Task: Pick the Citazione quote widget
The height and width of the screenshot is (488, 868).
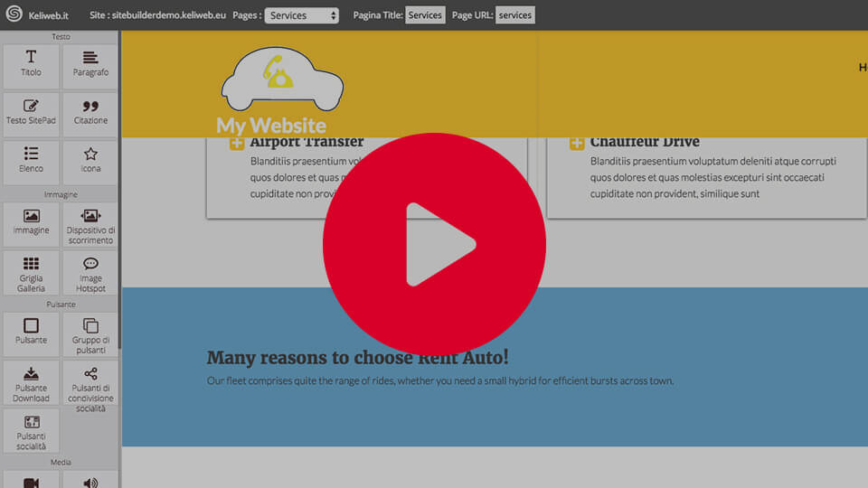Action: pos(90,112)
